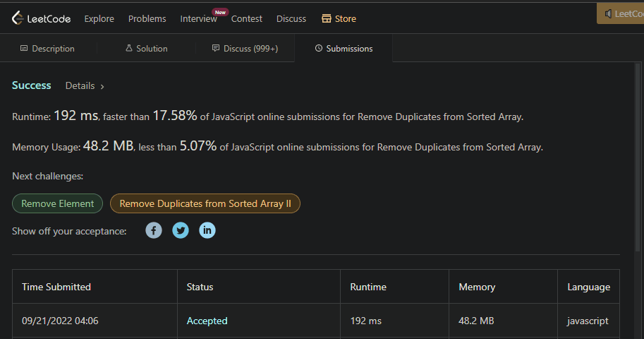Switch to the Description tab
Viewport: 644px width, 339px height.
click(x=48, y=49)
